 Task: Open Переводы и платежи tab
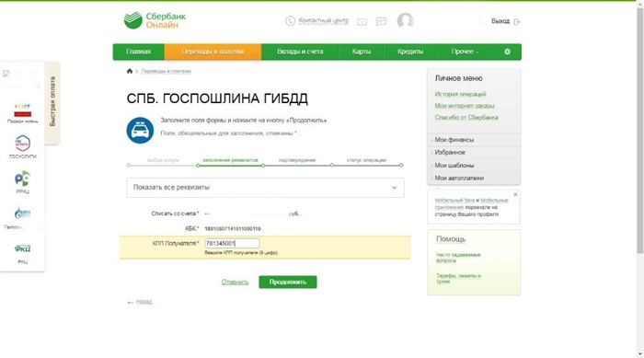pyautogui.click(x=213, y=52)
